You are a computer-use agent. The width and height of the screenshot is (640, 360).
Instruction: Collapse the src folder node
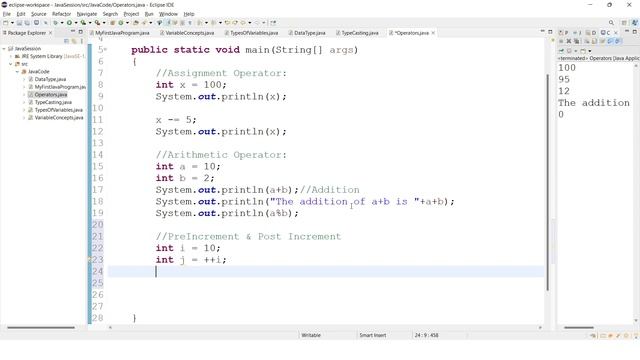pyautogui.click(x=11, y=64)
